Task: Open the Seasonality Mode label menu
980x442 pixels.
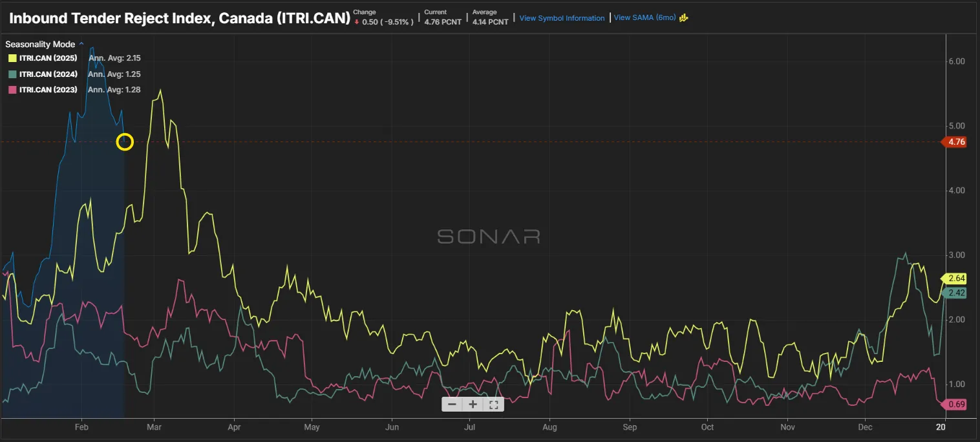Action: tap(40, 45)
